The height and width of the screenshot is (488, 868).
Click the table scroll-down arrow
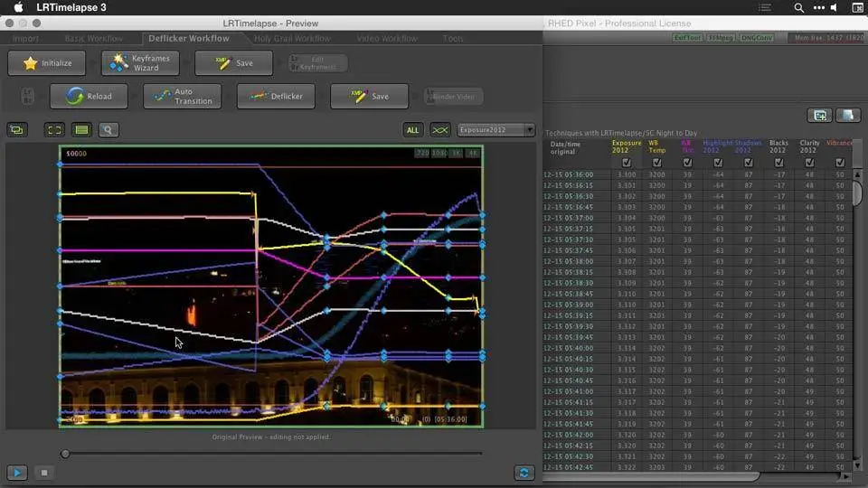[x=857, y=466]
